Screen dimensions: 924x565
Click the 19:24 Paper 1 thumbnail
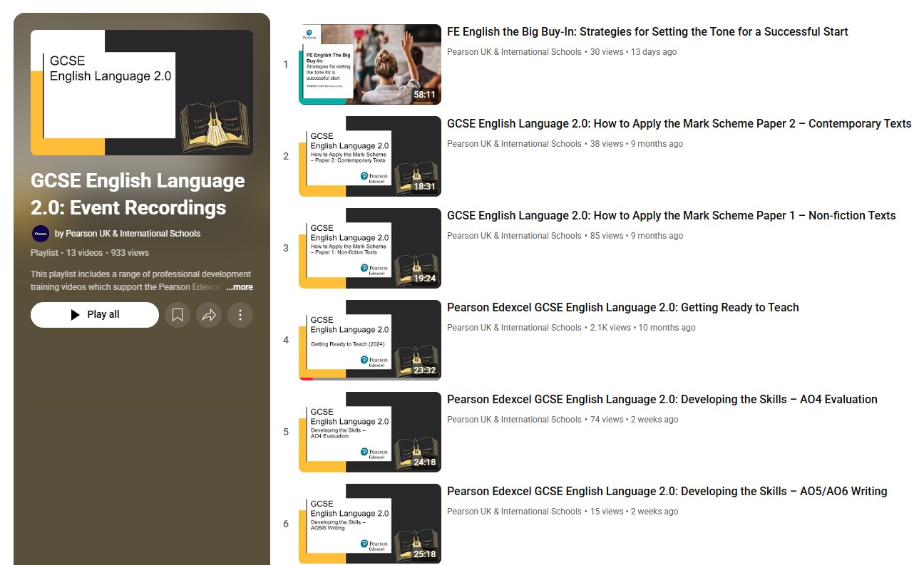[x=369, y=248]
